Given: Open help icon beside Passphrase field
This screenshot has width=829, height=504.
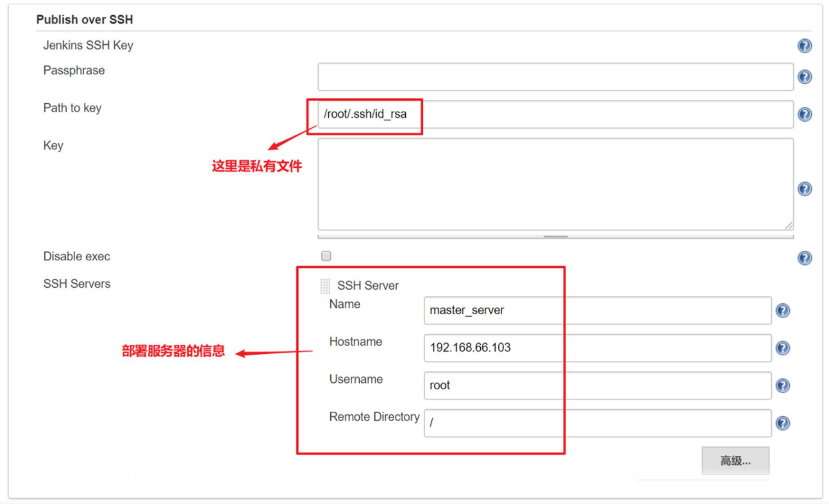Looking at the screenshot, I should [805, 77].
